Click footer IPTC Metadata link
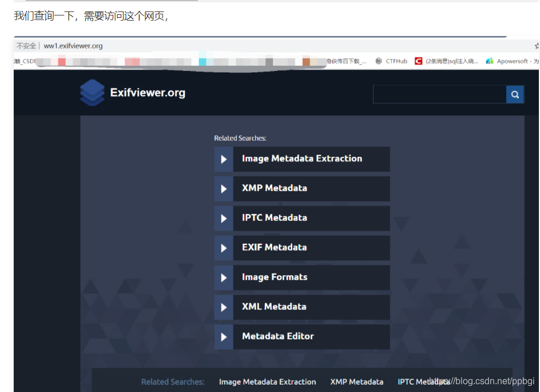Viewport: 540px width, 392px height. tap(424, 382)
